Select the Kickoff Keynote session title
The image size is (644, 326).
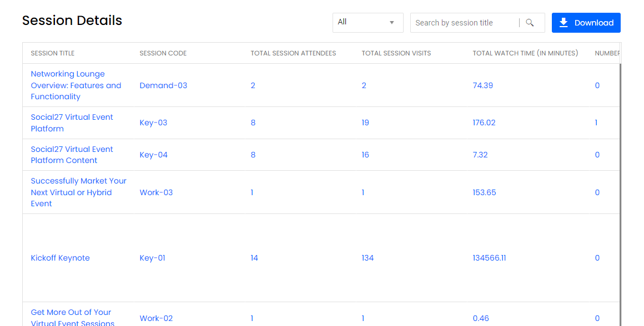[60, 258]
